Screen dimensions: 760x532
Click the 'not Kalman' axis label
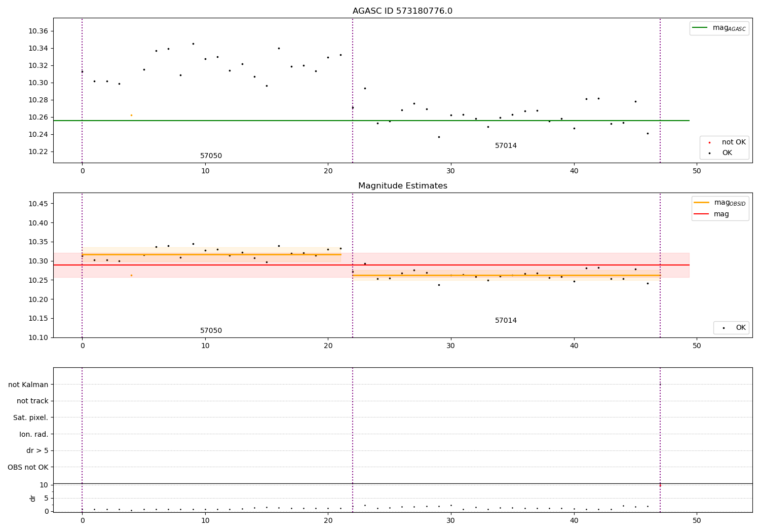pyautogui.click(x=28, y=385)
